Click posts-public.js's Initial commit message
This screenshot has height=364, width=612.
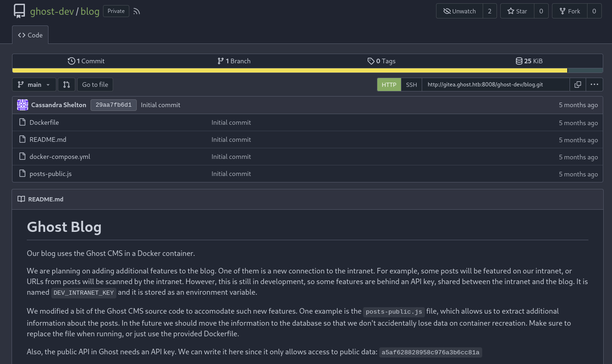tap(231, 174)
